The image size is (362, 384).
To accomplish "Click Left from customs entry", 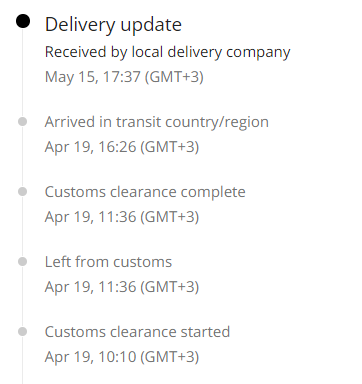I will [108, 262].
